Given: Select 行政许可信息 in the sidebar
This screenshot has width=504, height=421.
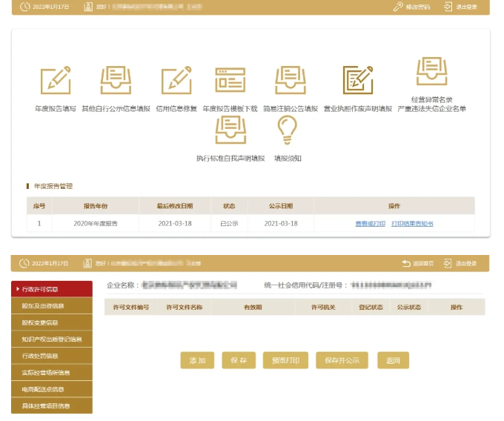Looking at the screenshot, I should point(52,288).
